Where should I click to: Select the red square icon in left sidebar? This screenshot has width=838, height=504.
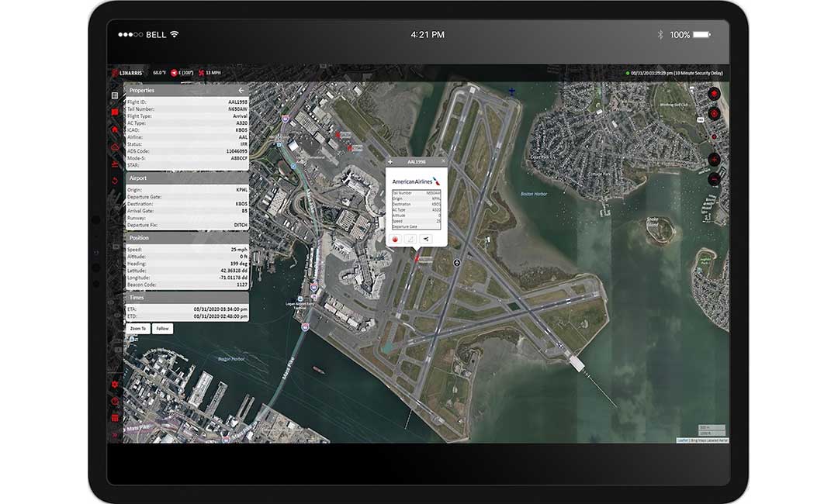(x=114, y=112)
